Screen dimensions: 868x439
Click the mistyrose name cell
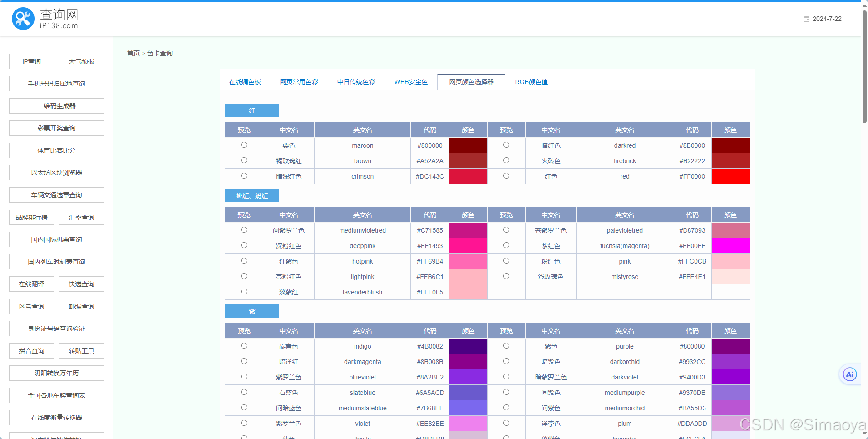[625, 277]
